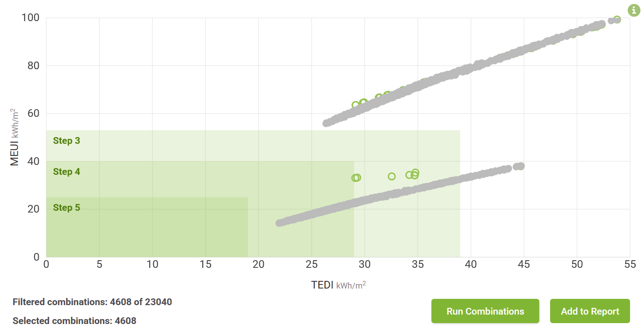Click the MEUI y-axis title
The image size is (644, 333).
coord(15,137)
